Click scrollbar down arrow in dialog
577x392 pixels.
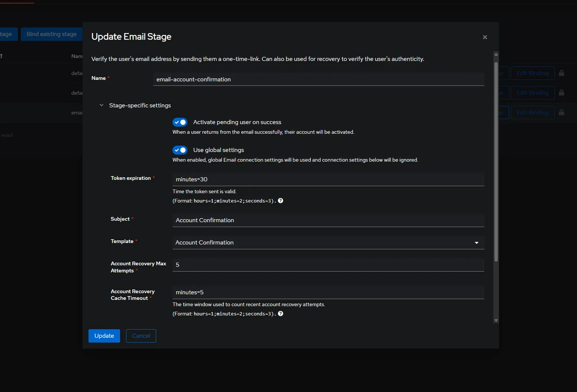coord(496,320)
